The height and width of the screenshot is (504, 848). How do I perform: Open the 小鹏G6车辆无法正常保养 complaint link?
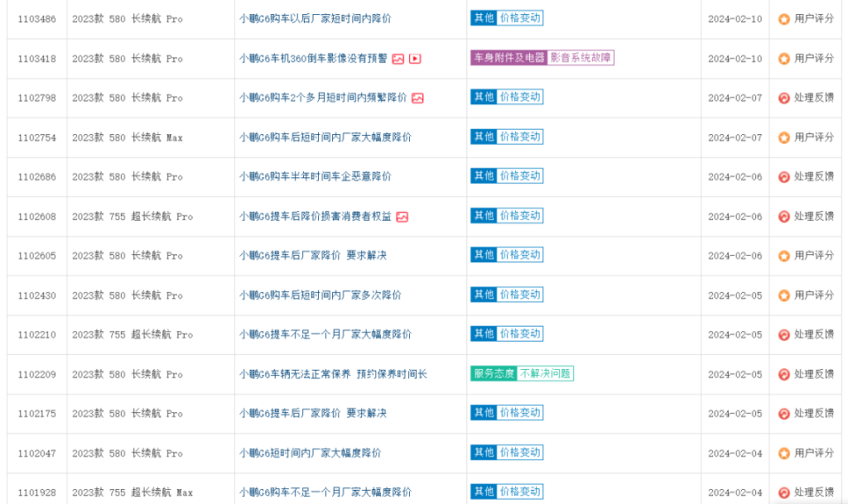pos(333,374)
